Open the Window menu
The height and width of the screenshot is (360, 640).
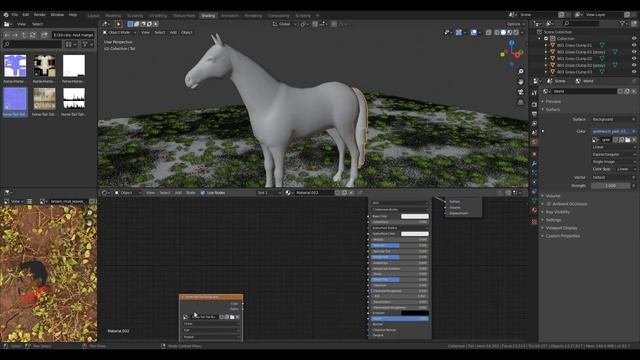(x=57, y=15)
